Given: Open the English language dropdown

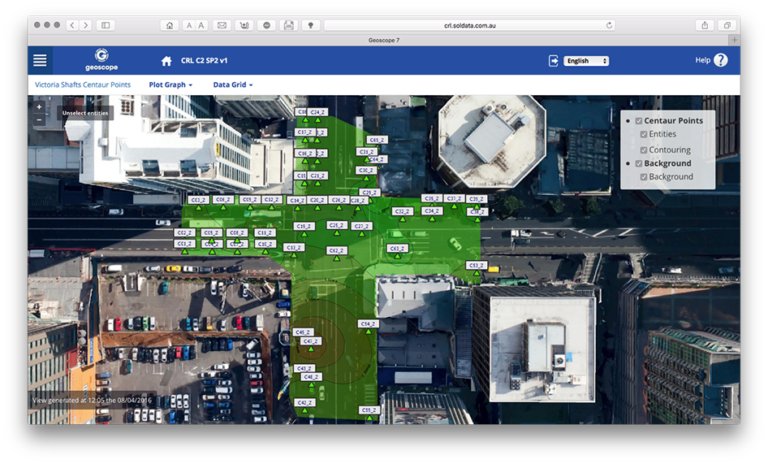Looking at the screenshot, I should pyautogui.click(x=586, y=61).
